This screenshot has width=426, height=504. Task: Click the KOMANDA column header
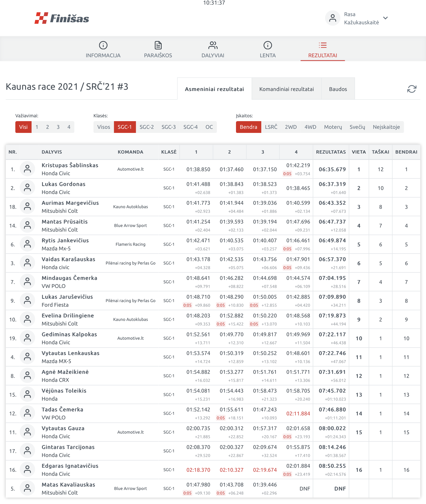pos(131,152)
